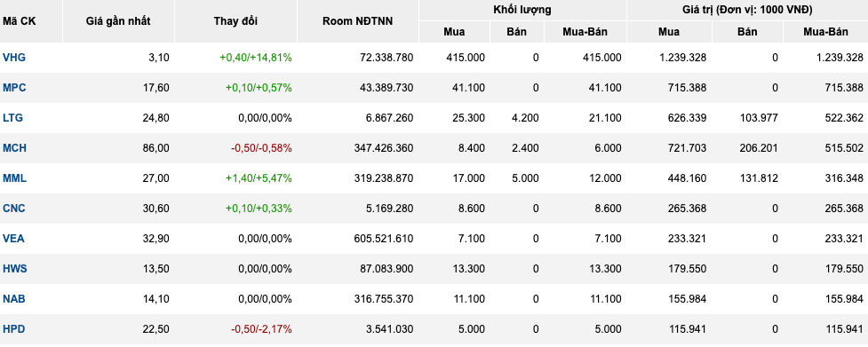Open the MCH stock ticker link
868x347 pixels.
tap(14, 148)
